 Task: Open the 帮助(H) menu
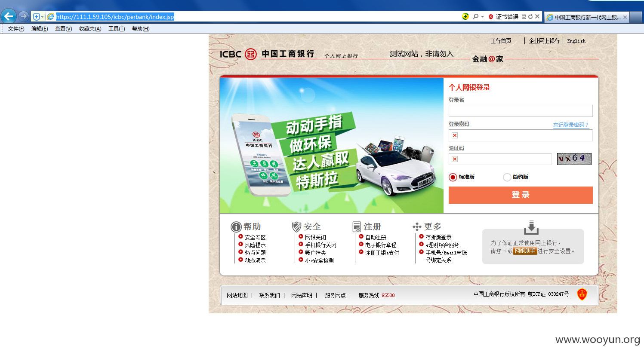coord(141,29)
